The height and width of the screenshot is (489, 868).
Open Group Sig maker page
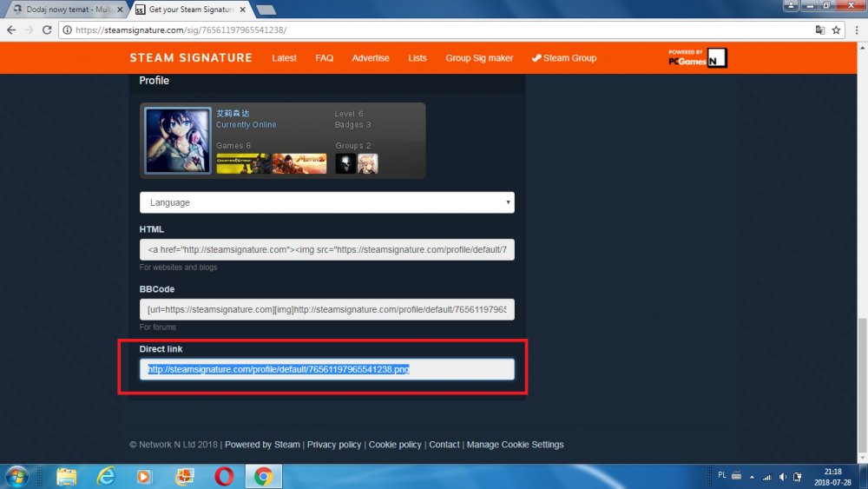point(479,58)
